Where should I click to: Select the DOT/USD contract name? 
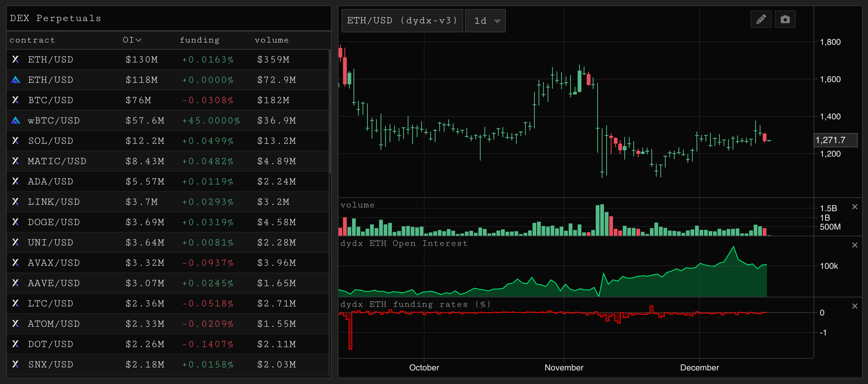point(50,344)
